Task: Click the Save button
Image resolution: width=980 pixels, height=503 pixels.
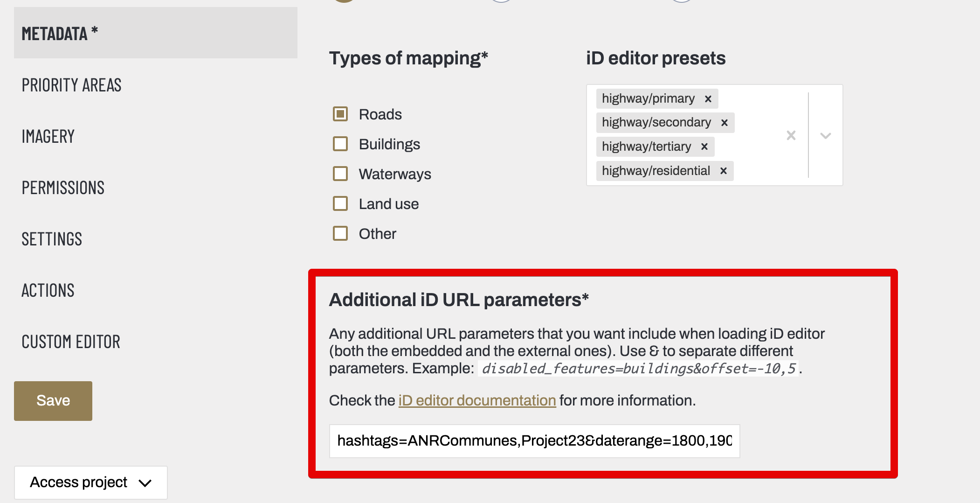Action: (x=53, y=400)
